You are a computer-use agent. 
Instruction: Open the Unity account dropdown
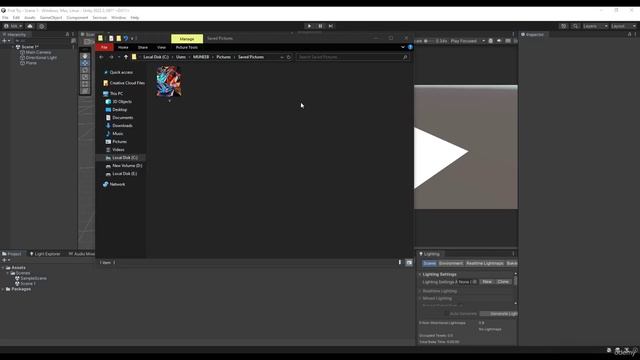pyautogui.click(x=13, y=26)
